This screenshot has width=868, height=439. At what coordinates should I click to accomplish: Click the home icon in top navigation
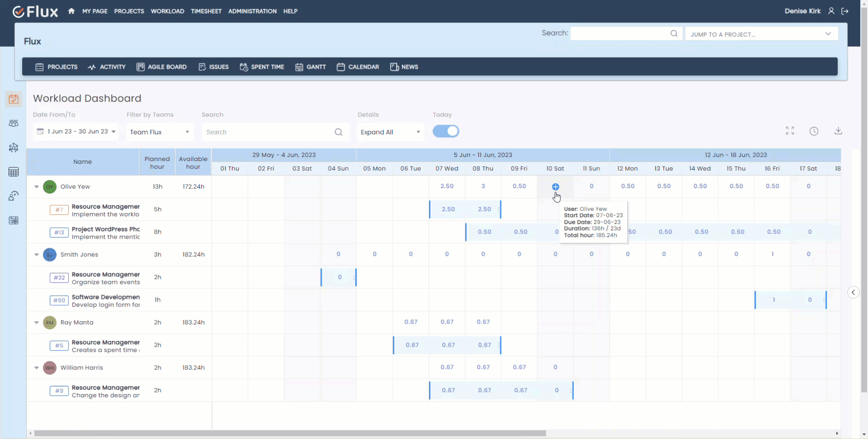click(71, 11)
